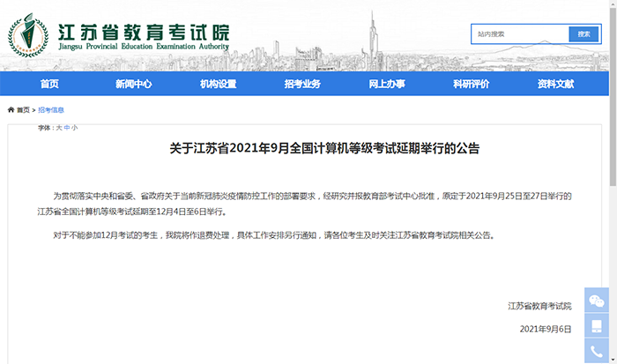Open the mobile phone floating sidebar icon
The image size is (617, 364).
597,326
